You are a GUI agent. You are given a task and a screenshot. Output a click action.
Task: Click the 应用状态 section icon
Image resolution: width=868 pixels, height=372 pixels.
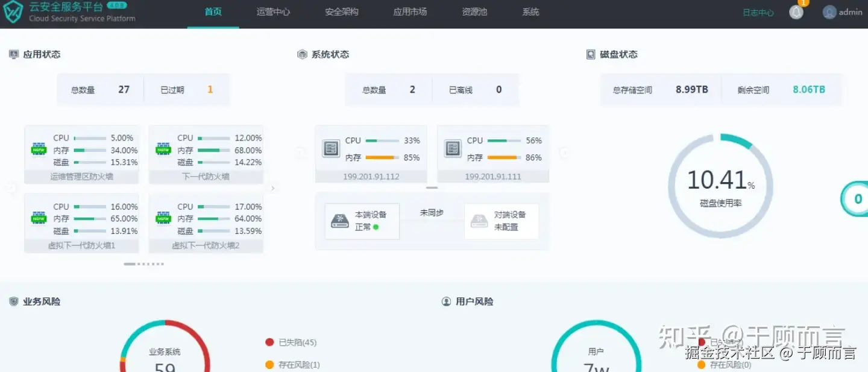[x=14, y=54]
